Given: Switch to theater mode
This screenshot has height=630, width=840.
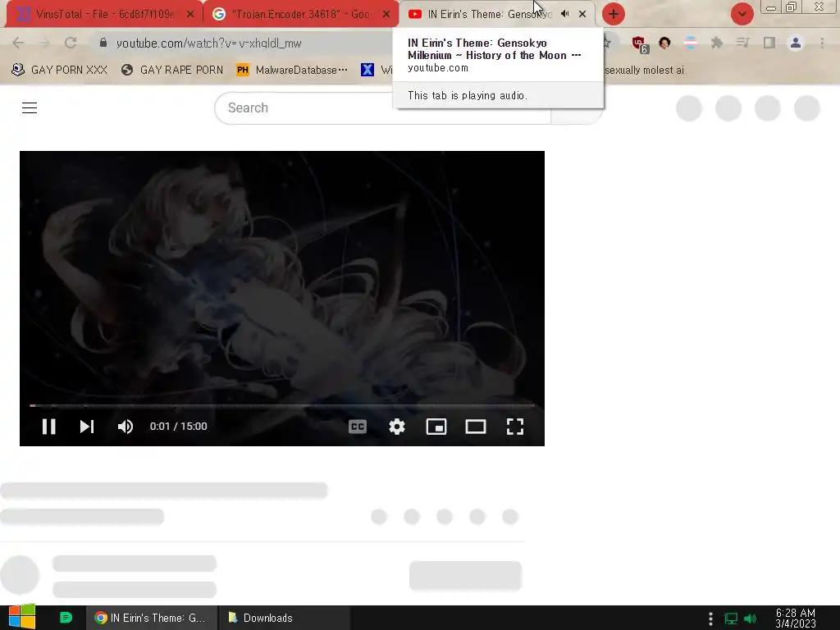Looking at the screenshot, I should click(476, 427).
